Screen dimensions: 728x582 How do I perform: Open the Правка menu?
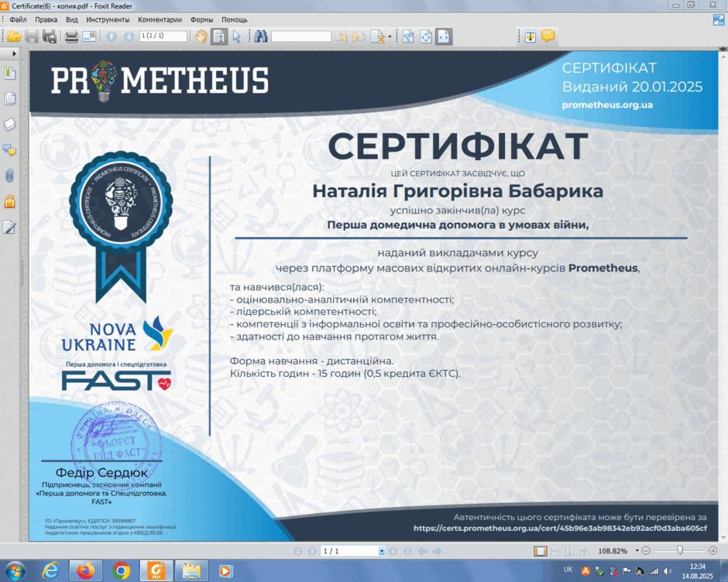46,19
